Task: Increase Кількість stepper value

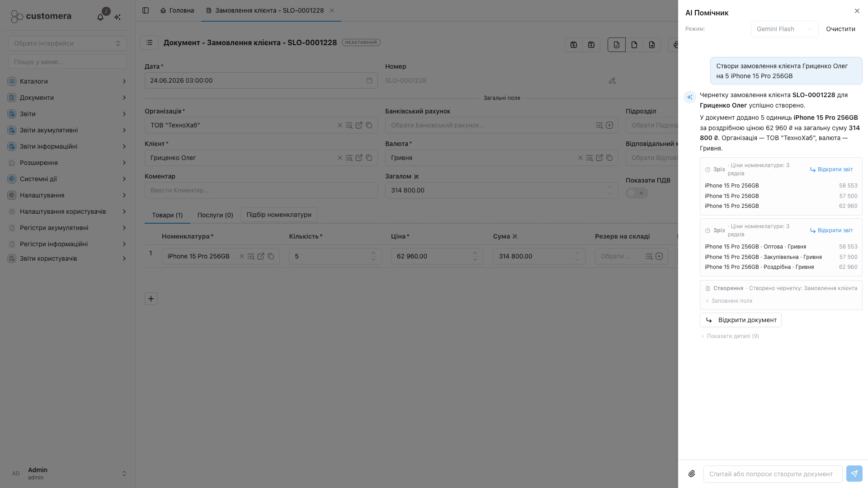Action: (x=373, y=253)
